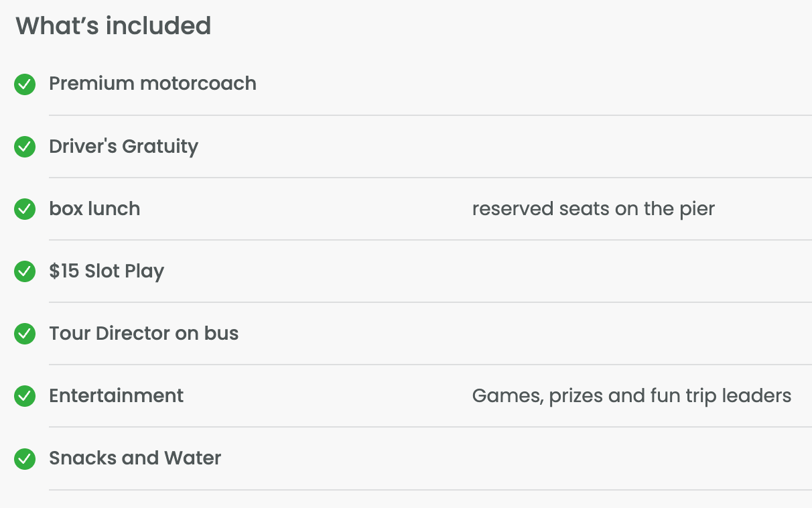
Task: Click the divider line below Snacks and Water
Action: [x=430, y=490]
